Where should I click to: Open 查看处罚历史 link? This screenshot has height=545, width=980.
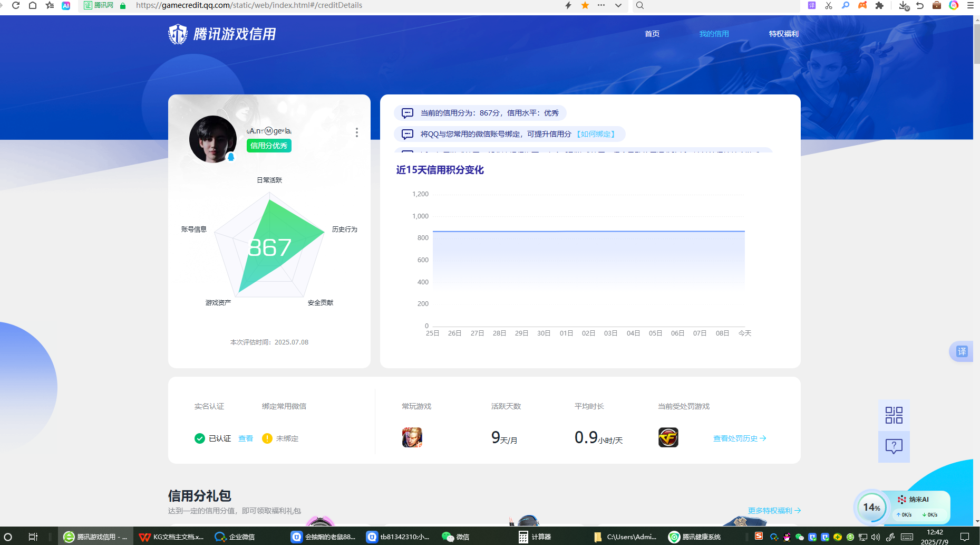point(740,438)
